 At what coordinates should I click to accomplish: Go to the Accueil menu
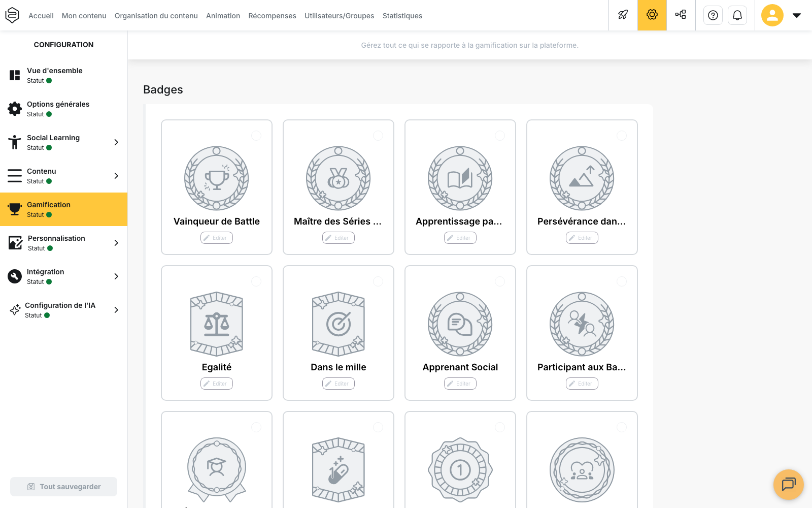pos(41,16)
